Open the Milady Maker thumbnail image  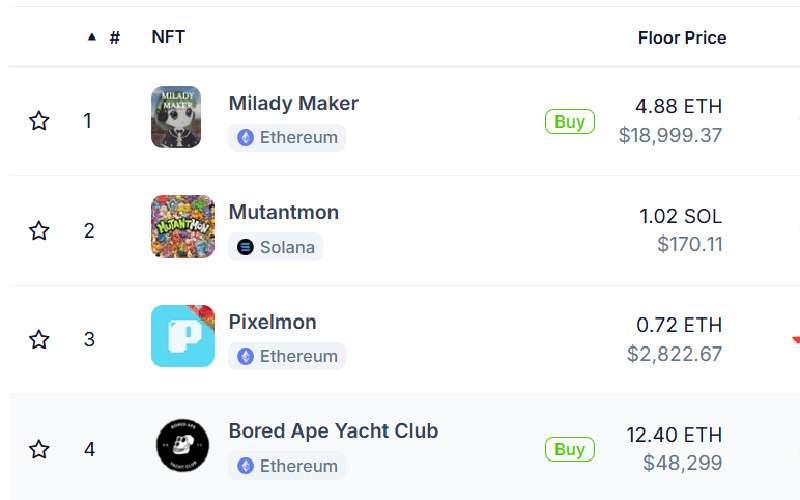coord(176,117)
